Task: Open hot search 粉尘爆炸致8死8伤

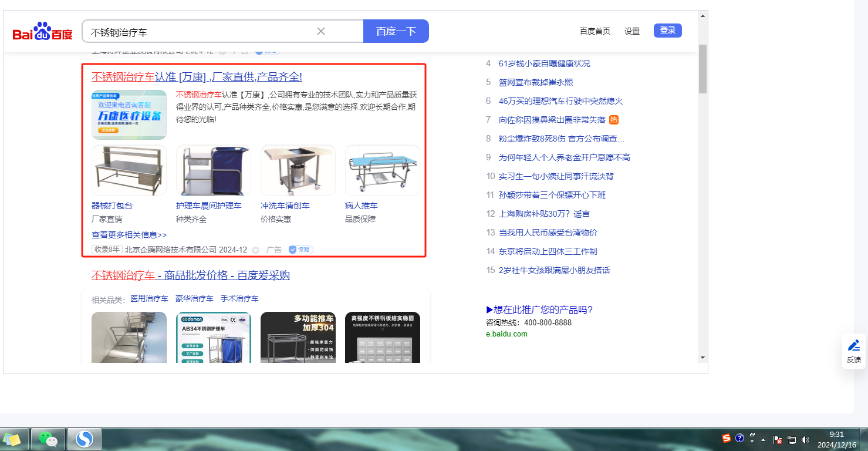Action: [562, 139]
